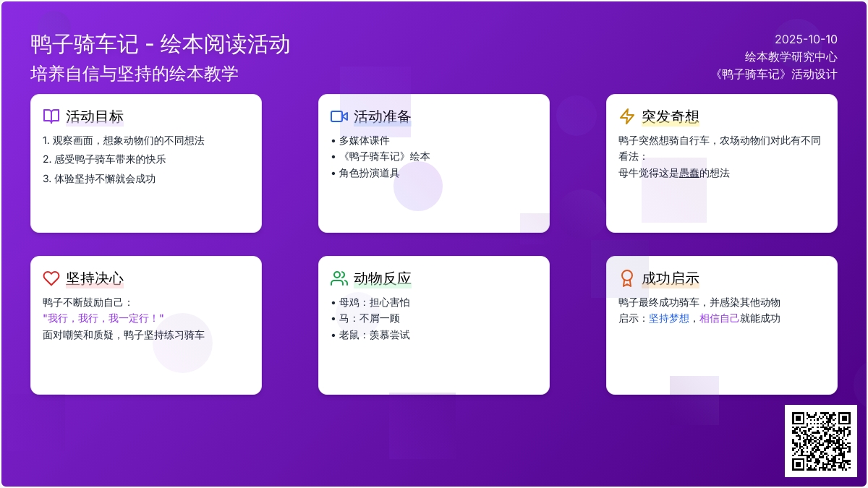Image resolution: width=868 pixels, height=488 pixels.
Task: Click the date 2025-10-10
Action: pyautogui.click(x=806, y=40)
